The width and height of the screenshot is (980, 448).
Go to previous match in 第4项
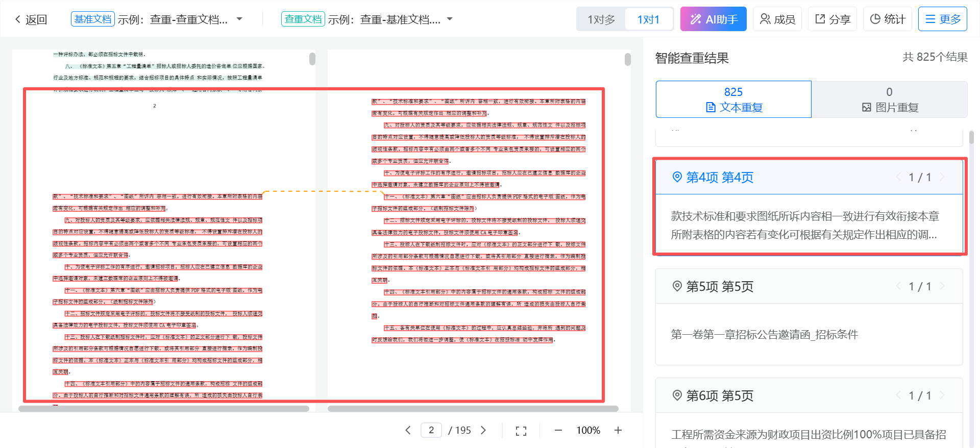898,177
